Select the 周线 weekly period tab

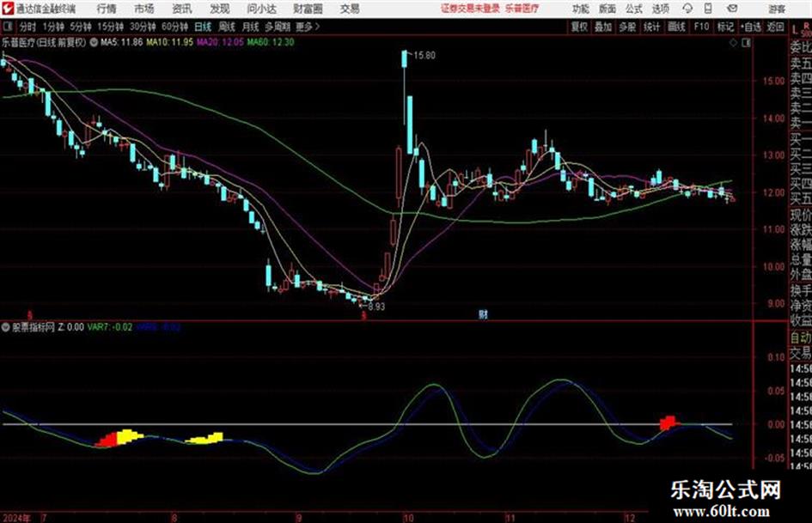tap(227, 27)
